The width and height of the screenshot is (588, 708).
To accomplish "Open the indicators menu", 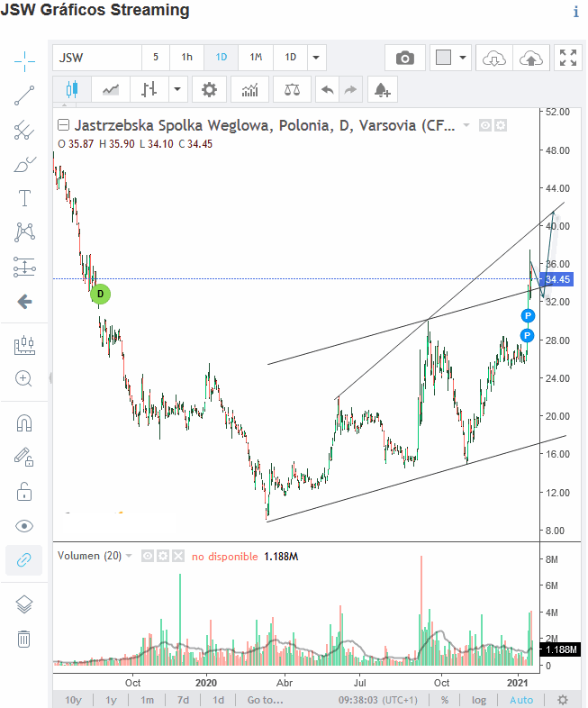I will click(249, 89).
